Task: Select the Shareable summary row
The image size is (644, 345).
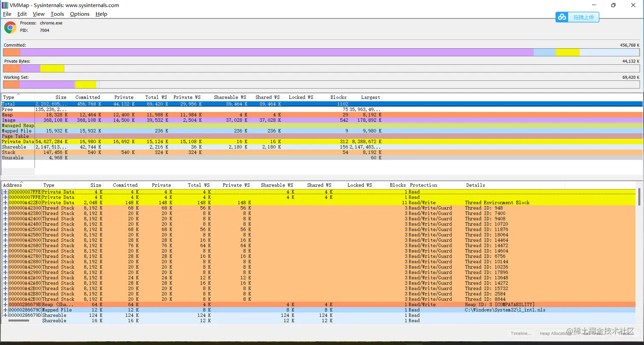Action: pos(321,147)
